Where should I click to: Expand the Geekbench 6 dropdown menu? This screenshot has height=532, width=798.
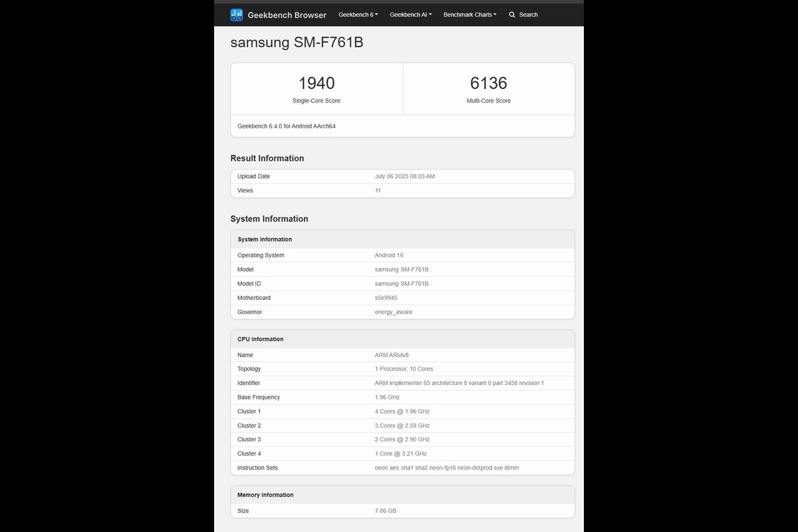(358, 15)
